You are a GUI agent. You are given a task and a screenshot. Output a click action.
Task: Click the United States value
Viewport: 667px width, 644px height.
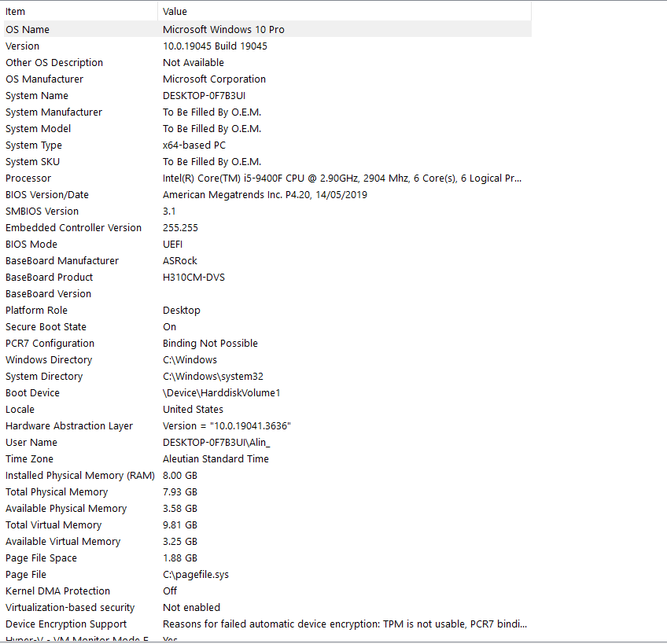[x=193, y=410]
